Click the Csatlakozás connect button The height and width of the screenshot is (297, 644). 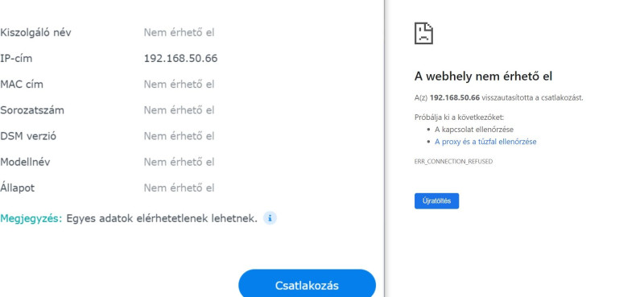(x=307, y=284)
